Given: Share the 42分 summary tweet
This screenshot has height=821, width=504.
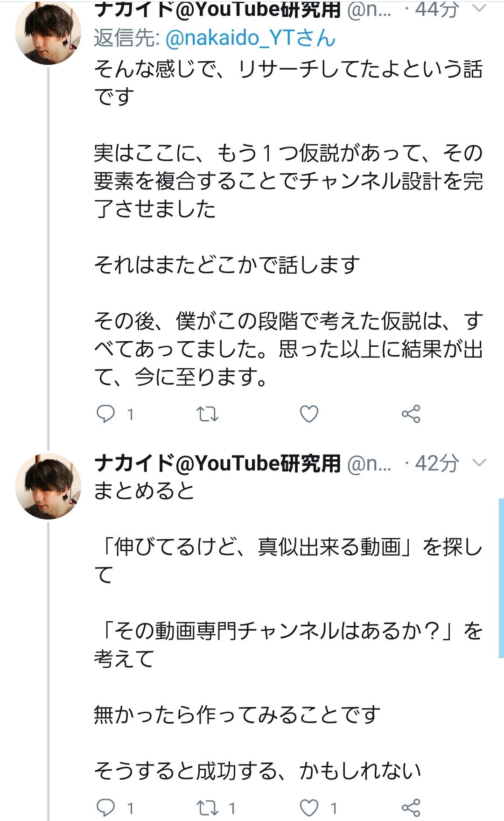Looking at the screenshot, I should tap(411, 808).
